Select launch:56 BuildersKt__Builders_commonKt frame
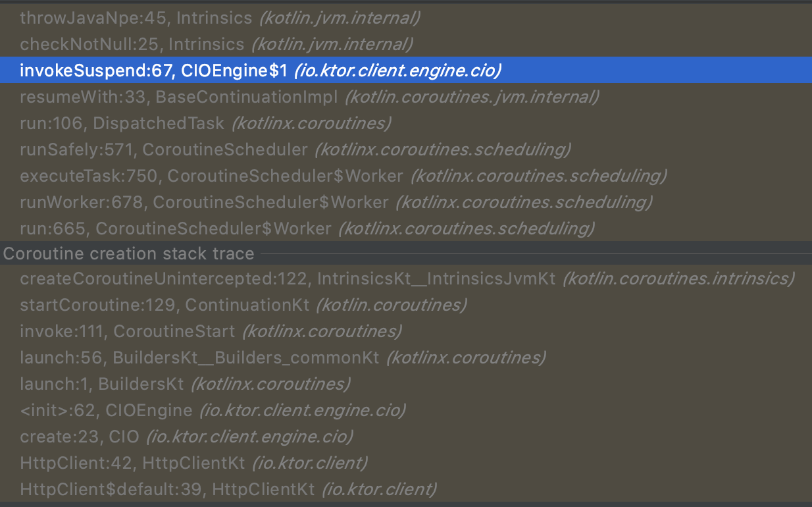Image resolution: width=812 pixels, height=507 pixels. coord(165,358)
